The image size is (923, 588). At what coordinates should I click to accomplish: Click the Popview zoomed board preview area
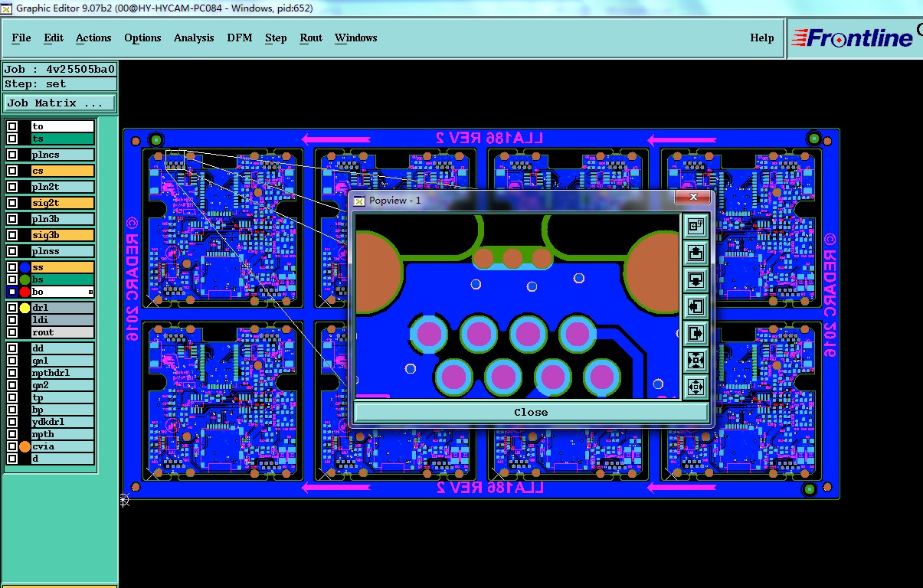pyautogui.click(x=517, y=306)
